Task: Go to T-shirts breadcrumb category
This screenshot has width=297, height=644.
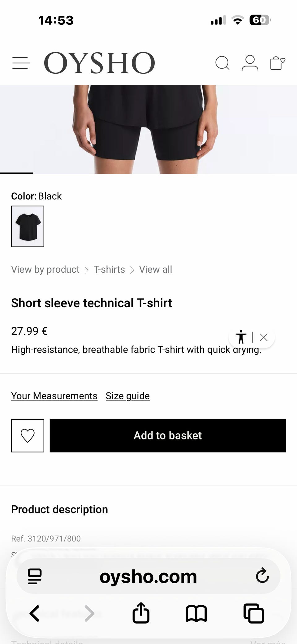Action: click(109, 270)
